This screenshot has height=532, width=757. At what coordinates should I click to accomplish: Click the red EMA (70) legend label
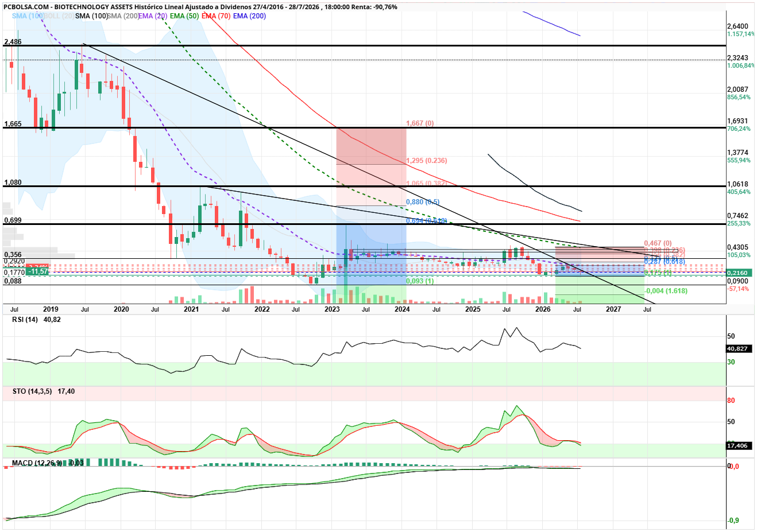[216, 16]
